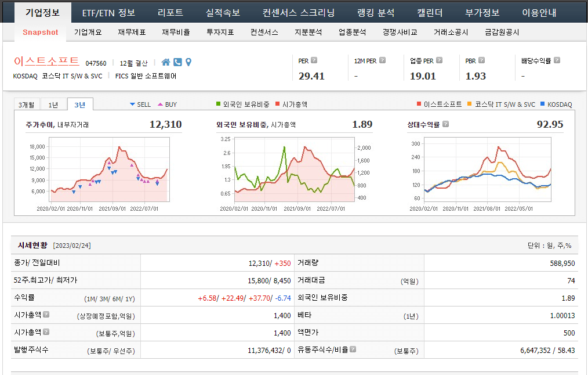Click the 52주 value 15,800/ 8,450
588x375 pixels.
point(269,281)
